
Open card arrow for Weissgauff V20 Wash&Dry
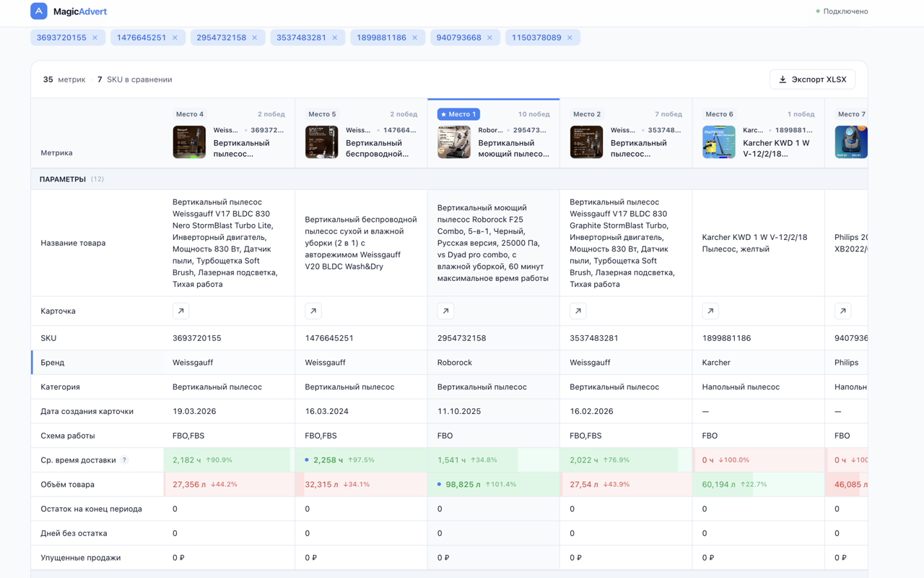(x=313, y=311)
